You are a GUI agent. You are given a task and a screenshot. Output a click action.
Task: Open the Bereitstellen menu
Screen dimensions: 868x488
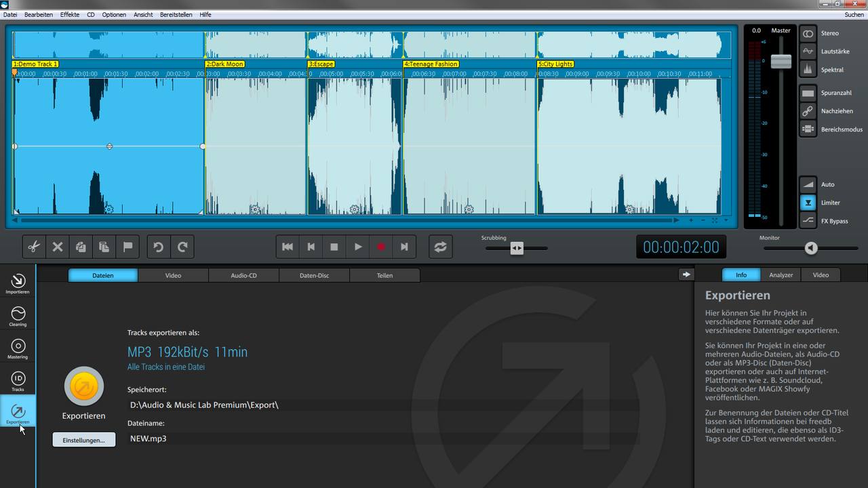[x=176, y=14]
